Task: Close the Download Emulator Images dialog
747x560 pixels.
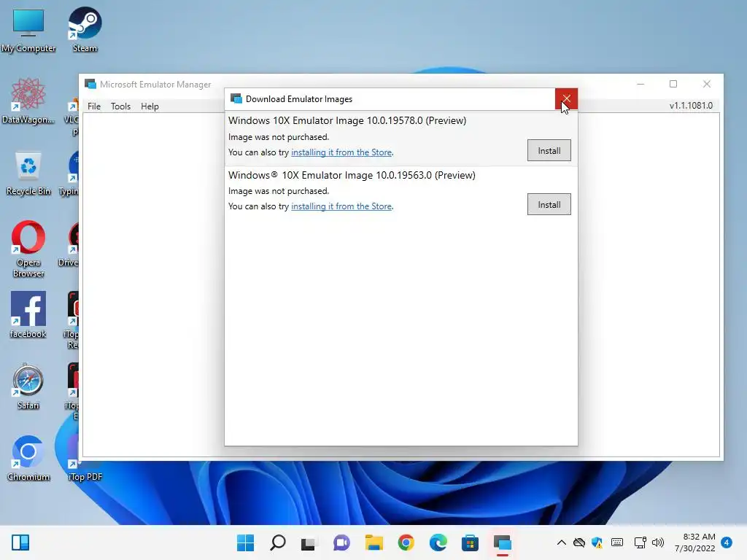Action: pyautogui.click(x=566, y=98)
